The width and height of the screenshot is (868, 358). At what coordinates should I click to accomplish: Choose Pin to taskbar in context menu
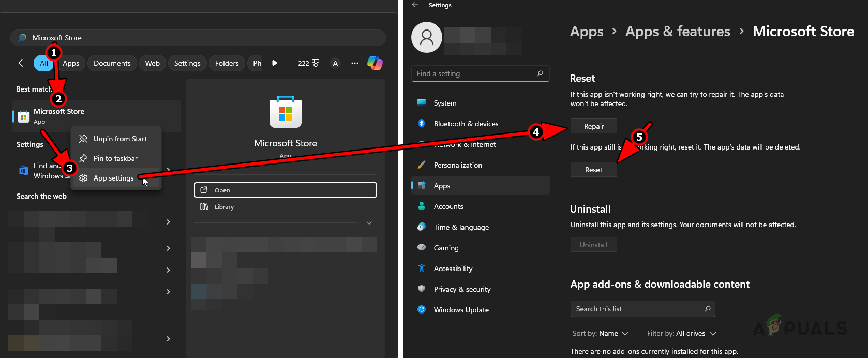116,158
